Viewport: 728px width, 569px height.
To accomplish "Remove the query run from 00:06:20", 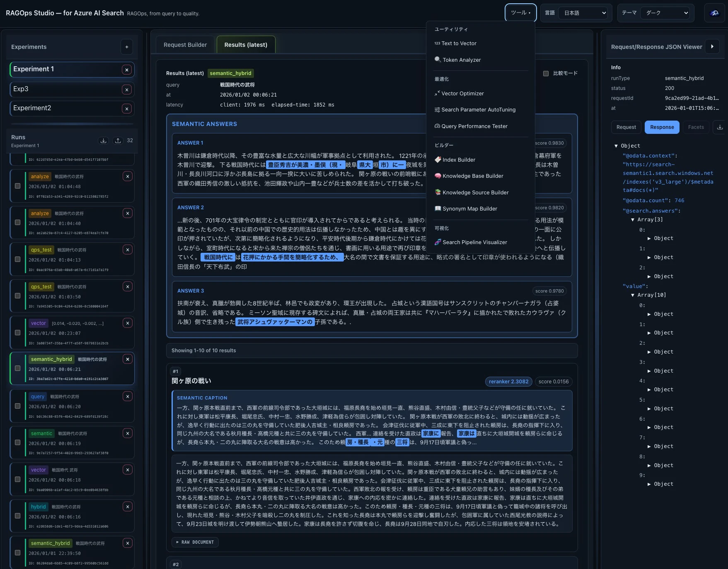I will (x=128, y=397).
